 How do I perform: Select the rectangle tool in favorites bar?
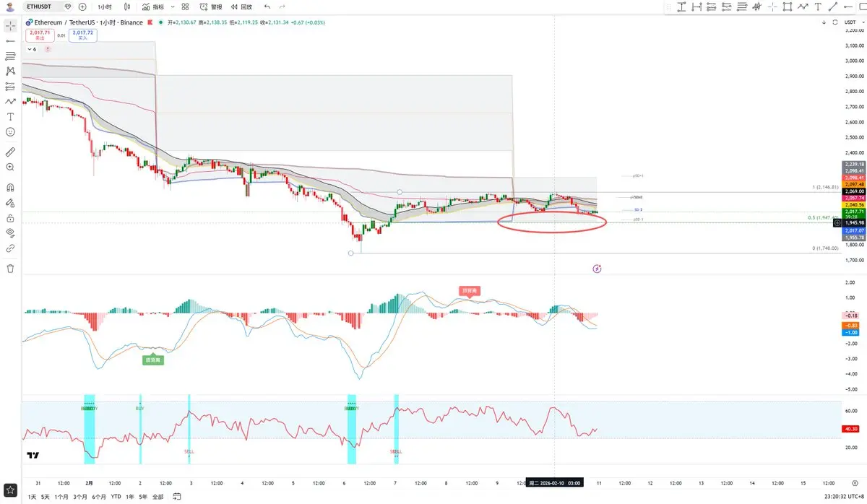pos(788,6)
